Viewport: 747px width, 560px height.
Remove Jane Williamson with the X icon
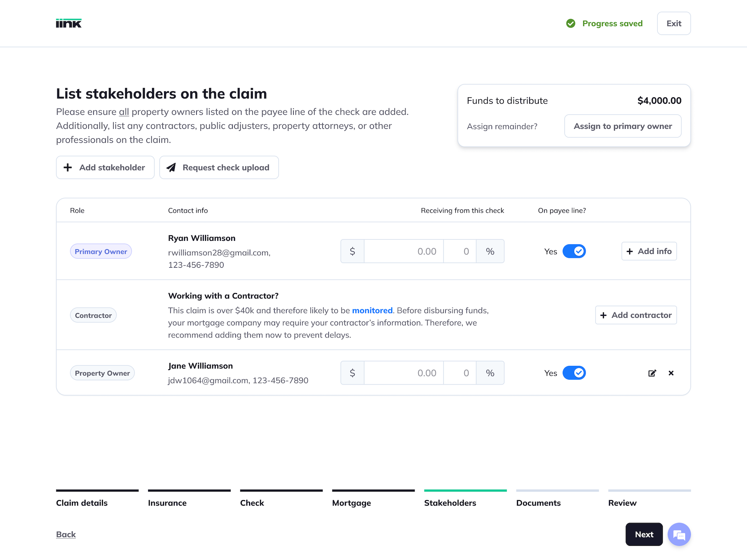671,373
